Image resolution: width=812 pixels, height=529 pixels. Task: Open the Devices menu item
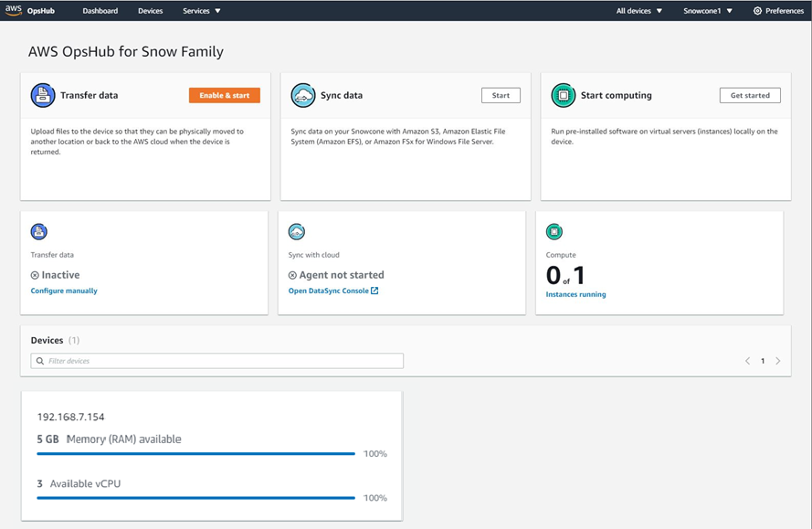coord(150,11)
